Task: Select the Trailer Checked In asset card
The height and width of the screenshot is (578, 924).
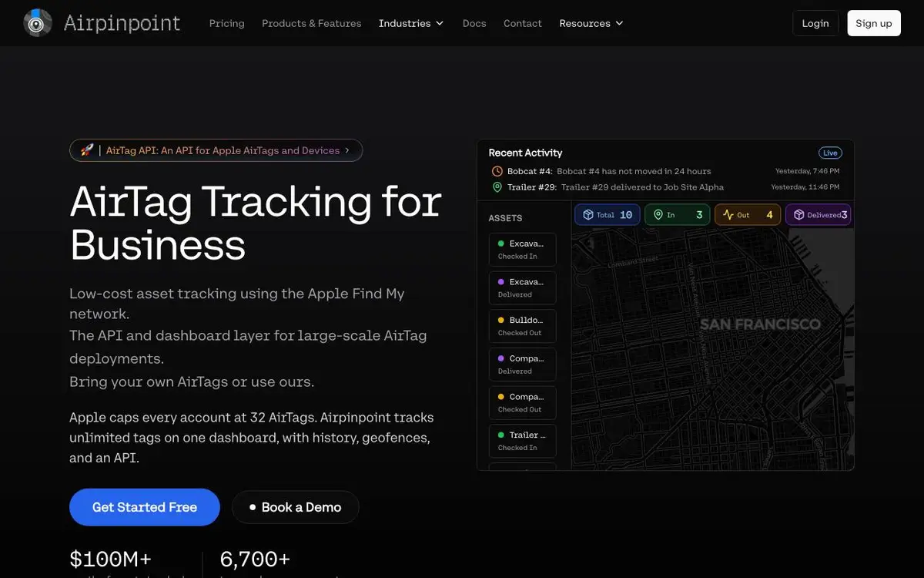Action: click(x=522, y=441)
